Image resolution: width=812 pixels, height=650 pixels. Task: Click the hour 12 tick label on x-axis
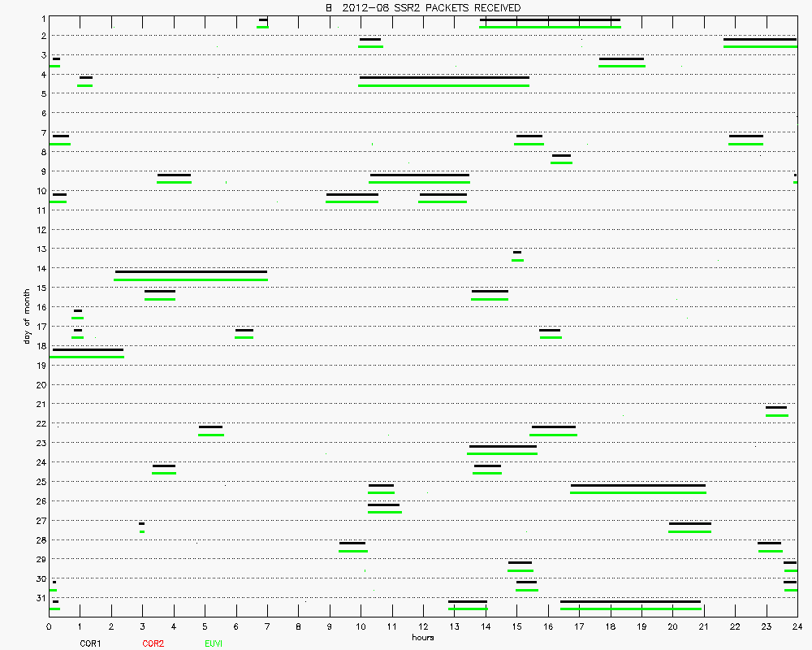tap(422, 626)
